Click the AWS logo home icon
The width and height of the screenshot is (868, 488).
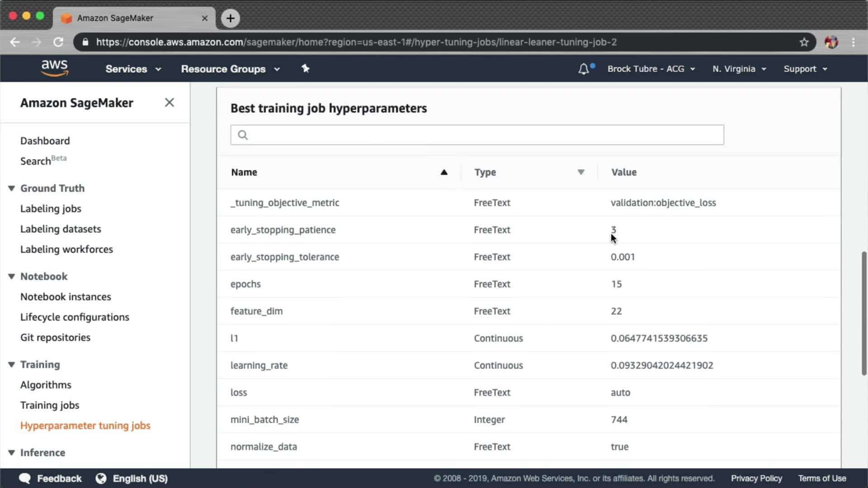pos(55,68)
